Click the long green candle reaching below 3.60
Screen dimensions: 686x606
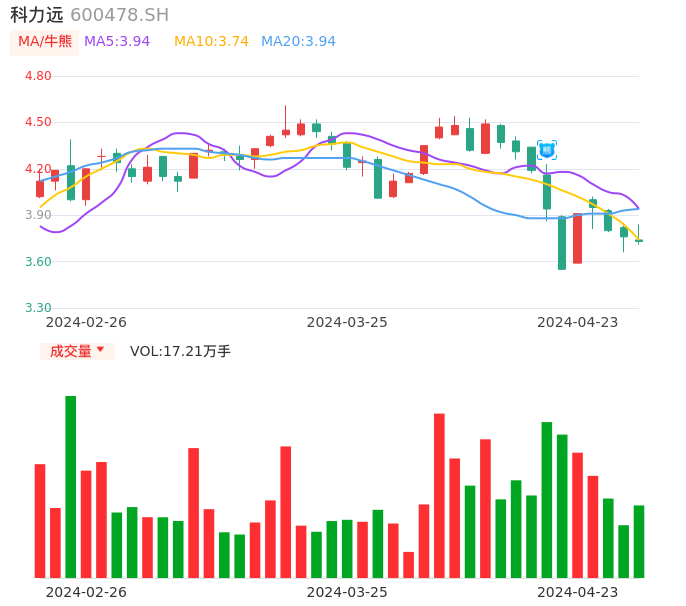click(x=562, y=243)
